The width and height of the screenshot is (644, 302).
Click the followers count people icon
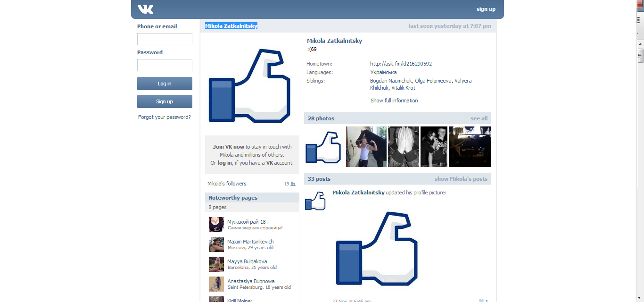[293, 184]
